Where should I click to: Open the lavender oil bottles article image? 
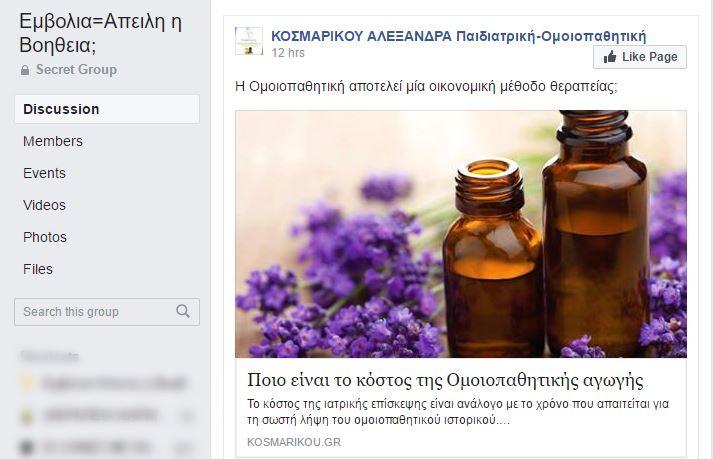pyautogui.click(x=461, y=234)
